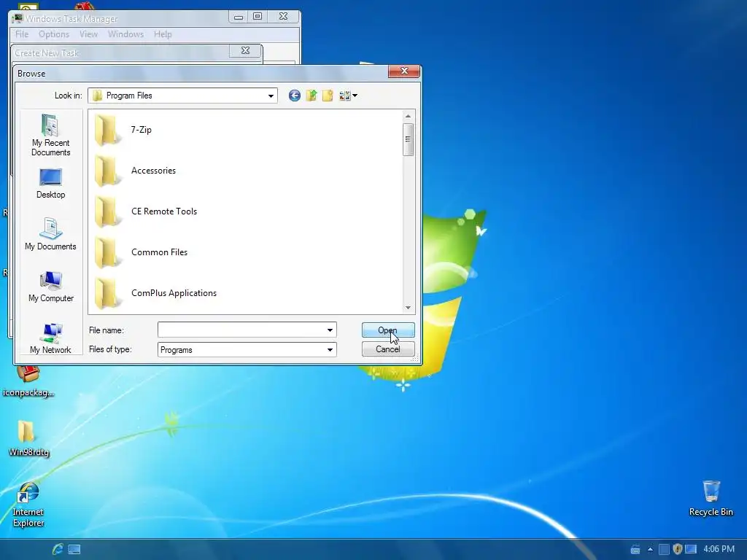
Task: Select the iconpackag... desktop icon
Action: click(x=28, y=382)
